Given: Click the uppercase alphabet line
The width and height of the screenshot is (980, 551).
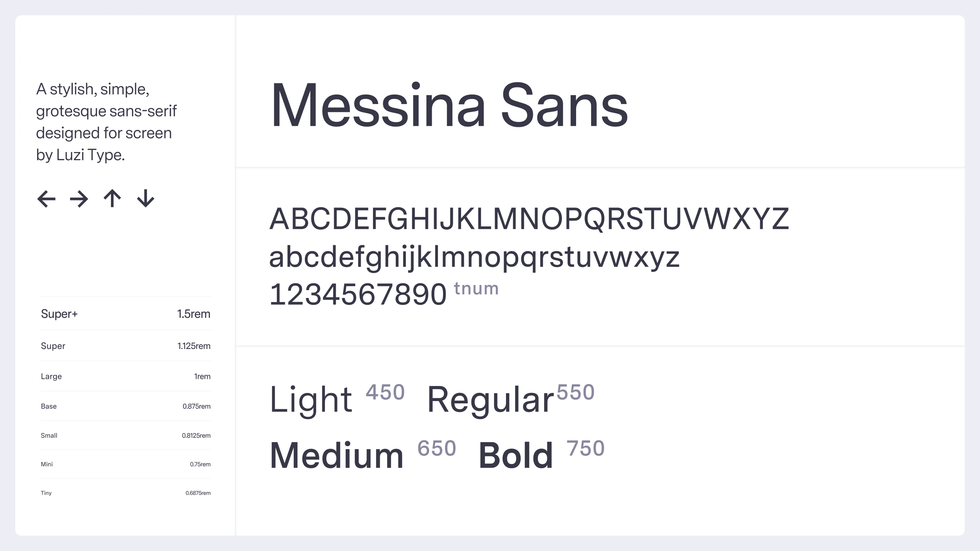Looking at the screenshot, I should point(529,219).
